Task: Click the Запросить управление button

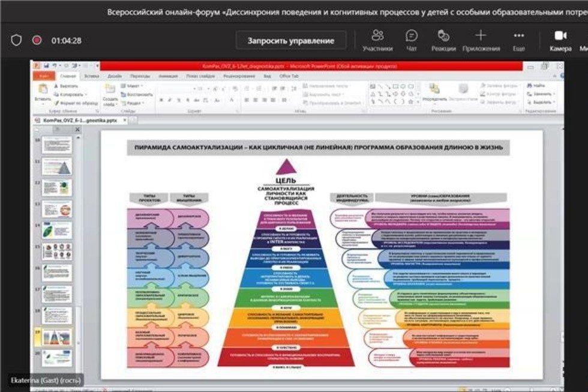Action: click(291, 40)
